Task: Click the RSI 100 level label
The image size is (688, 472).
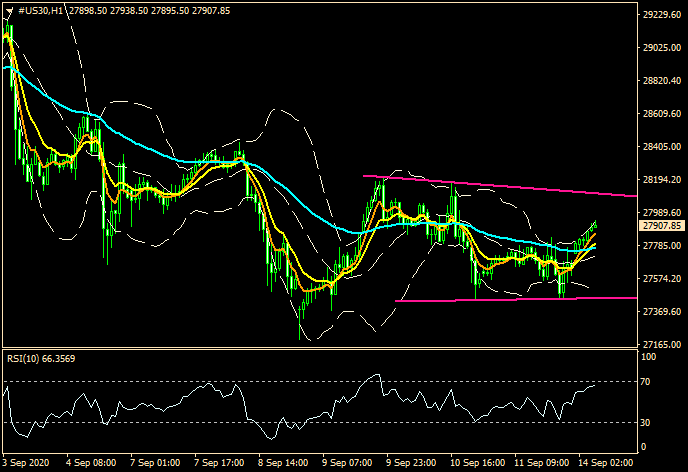Action: 651,356
